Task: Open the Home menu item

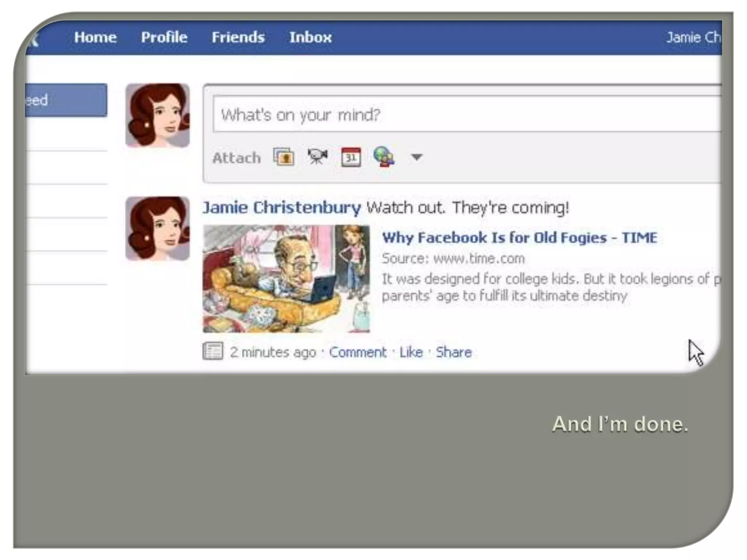Action: (95, 37)
